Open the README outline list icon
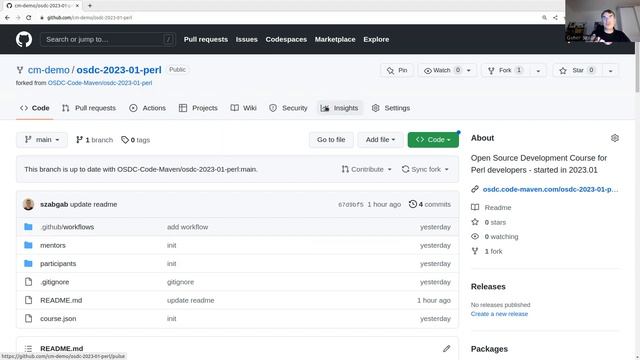This screenshot has height=360, width=640. [x=28, y=349]
